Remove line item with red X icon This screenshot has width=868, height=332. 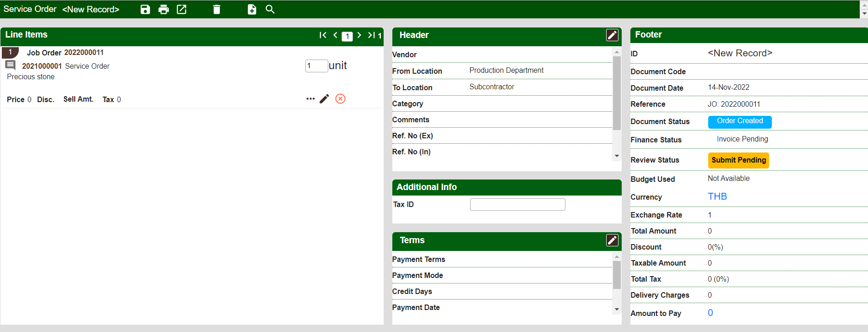(340, 99)
